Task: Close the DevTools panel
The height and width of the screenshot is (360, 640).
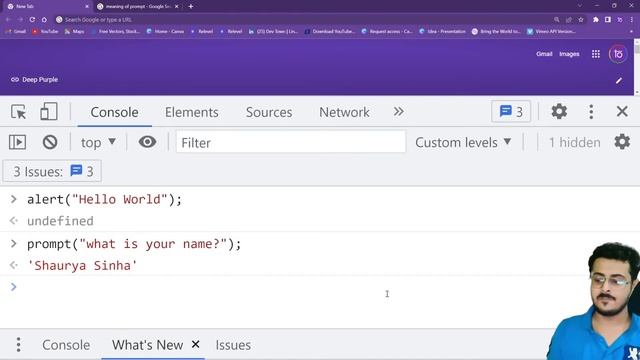Action: (622, 111)
